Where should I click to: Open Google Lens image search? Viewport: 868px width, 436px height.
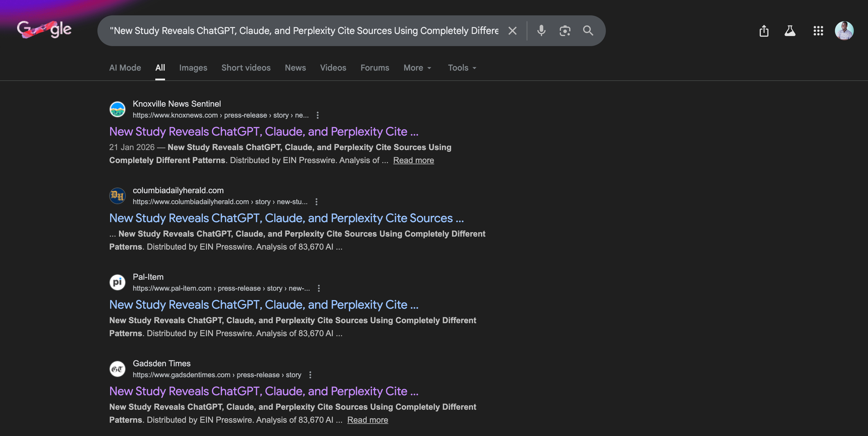point(565,31)
